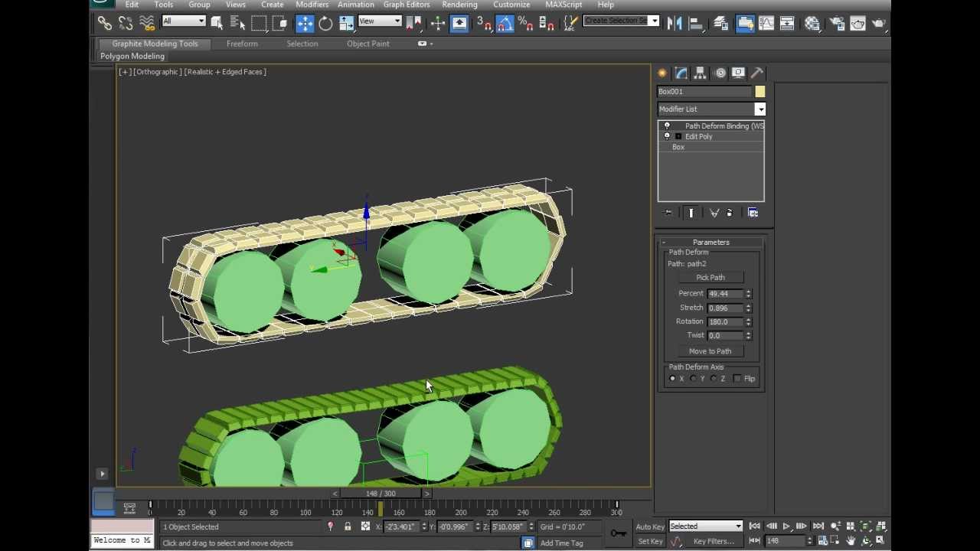Open the Rendering menu
This screenshot has width=980, height=551.
(459, 5)
